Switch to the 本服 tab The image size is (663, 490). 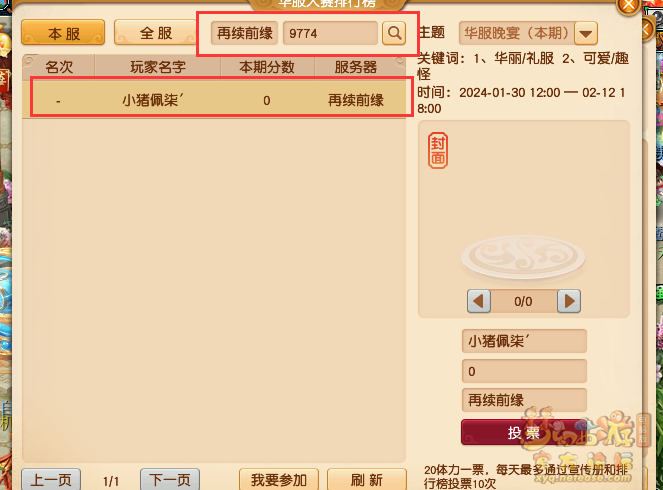pyautogui.click(x=63, y=33)
